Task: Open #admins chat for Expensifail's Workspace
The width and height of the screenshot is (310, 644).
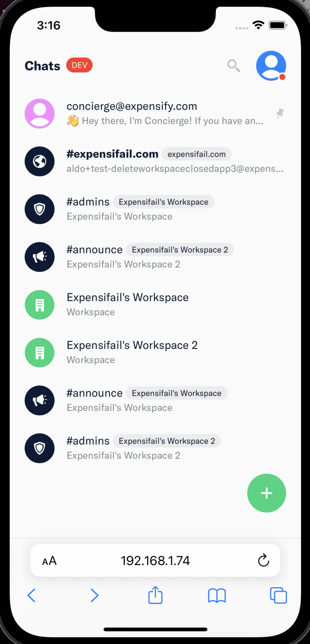Action: 155,209
